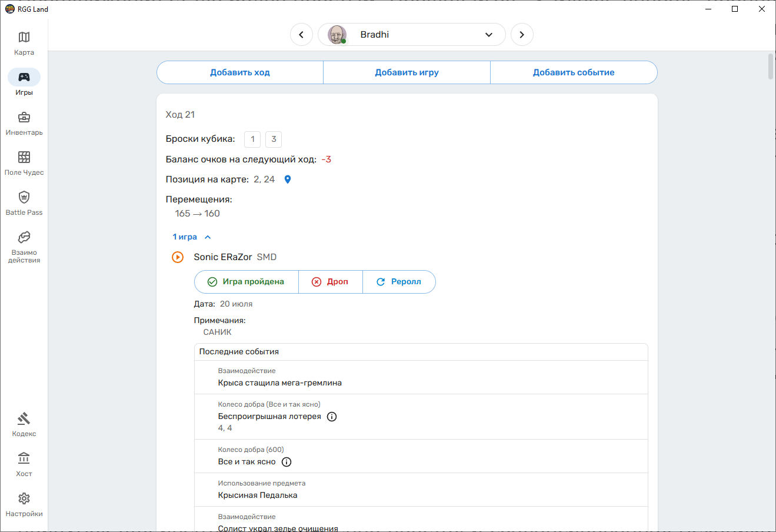Click the orange play icon by Sonic ERaZor
This screenshot has height=532, width=776.
coord(178,257)
